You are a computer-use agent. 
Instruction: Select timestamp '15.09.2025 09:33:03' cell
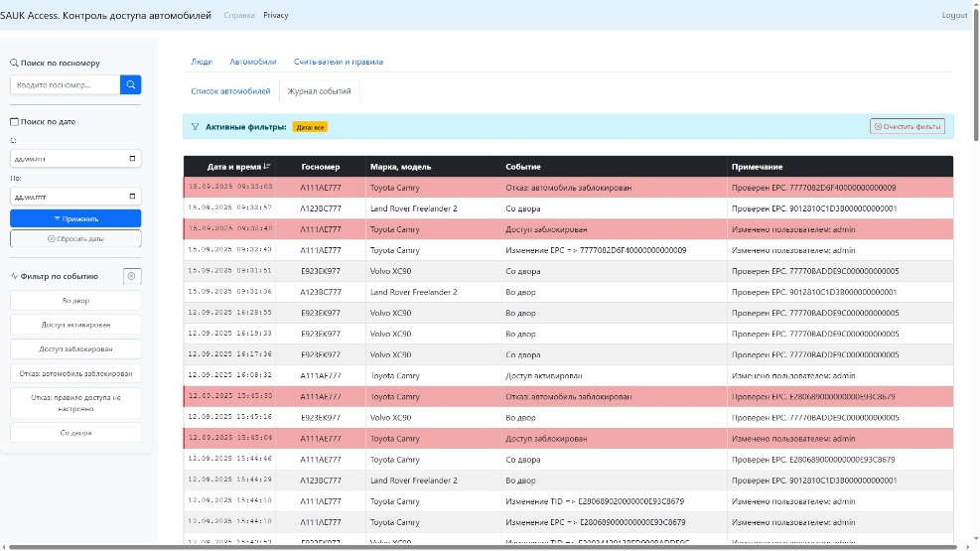pos(230,187)
